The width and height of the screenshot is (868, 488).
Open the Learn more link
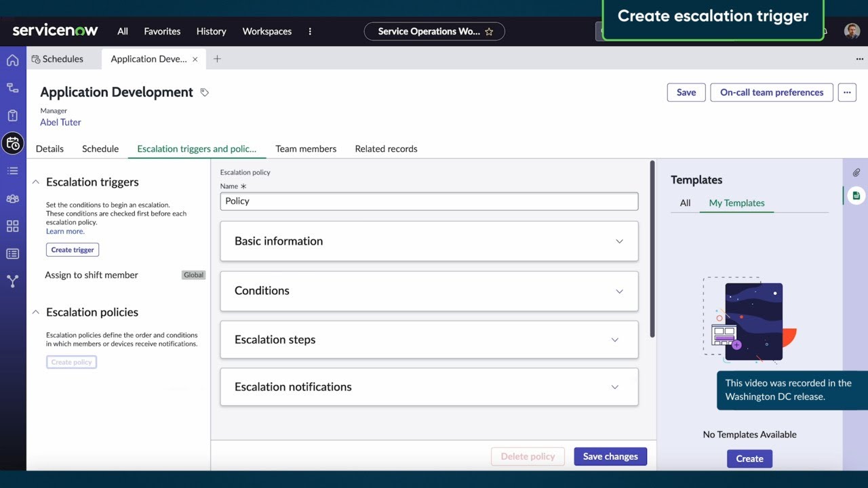coord(64,231)
